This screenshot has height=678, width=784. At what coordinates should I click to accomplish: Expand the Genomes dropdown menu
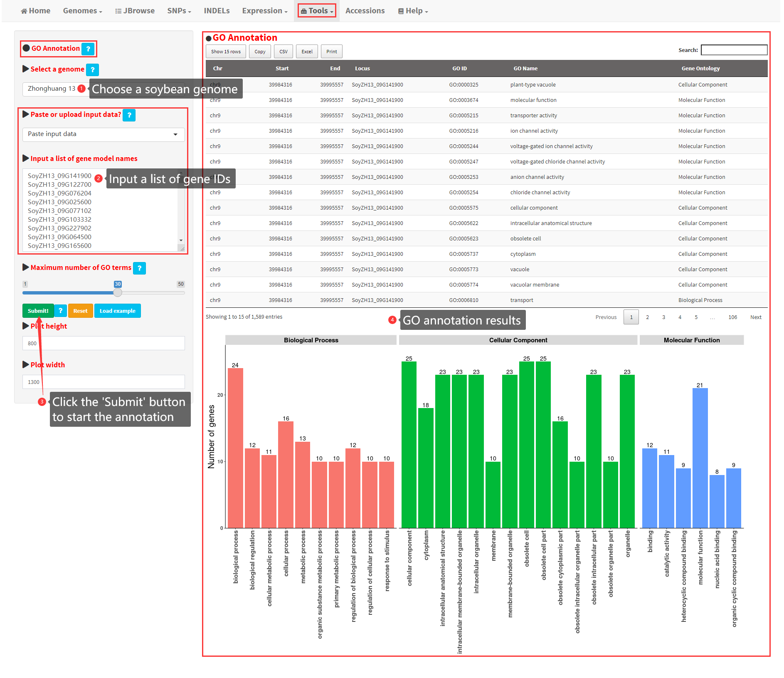tap(82, 11)
